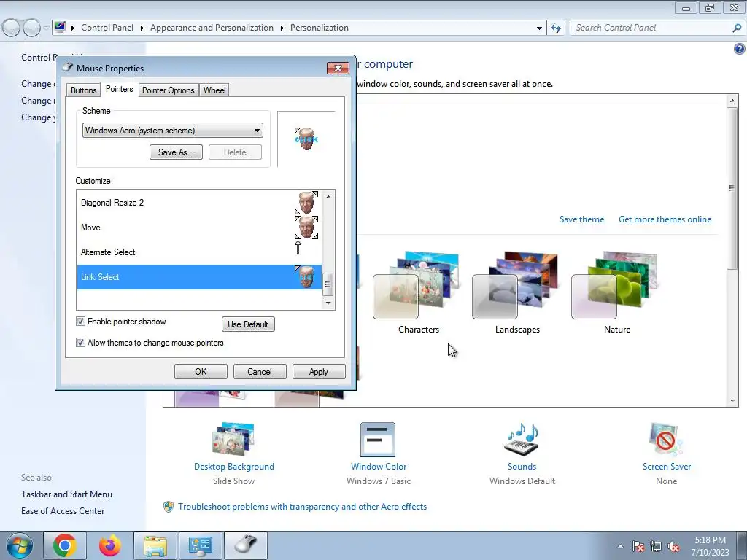
Task: Select the Move row in Customize list
Action: [199, 227]
